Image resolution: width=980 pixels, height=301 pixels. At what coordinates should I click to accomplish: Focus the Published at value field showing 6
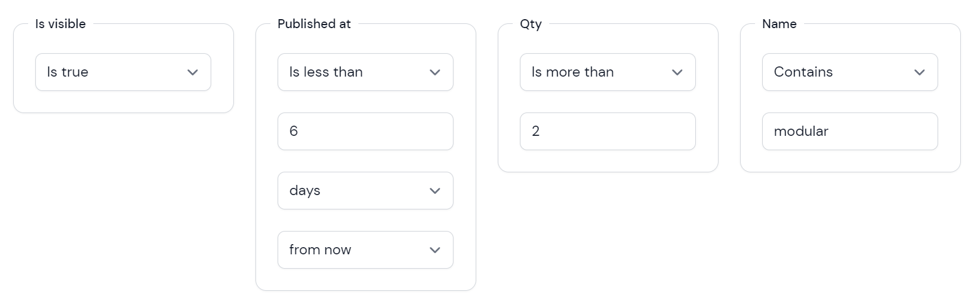point(366,132)
